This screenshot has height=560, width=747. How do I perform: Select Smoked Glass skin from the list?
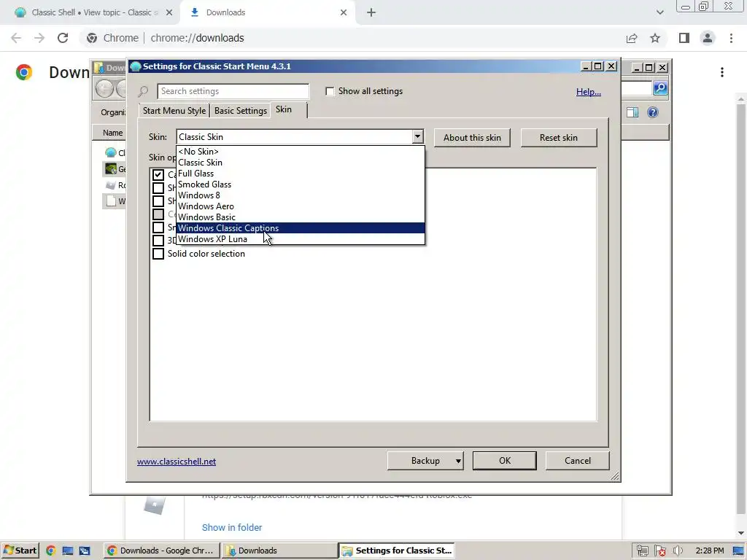300,184
